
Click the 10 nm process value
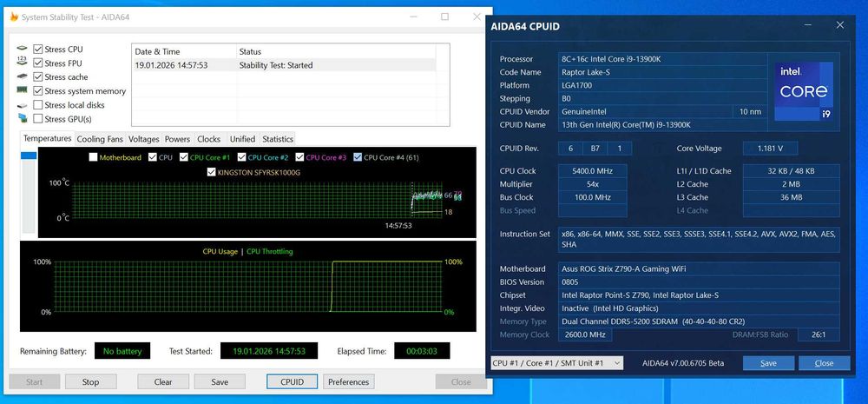pos(750,112)
